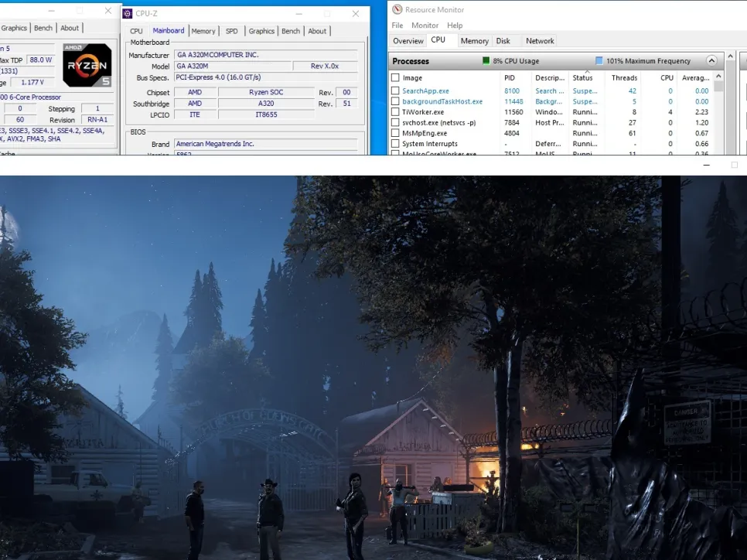Collapse the Processes section with chevron

[x=711, y=60]
